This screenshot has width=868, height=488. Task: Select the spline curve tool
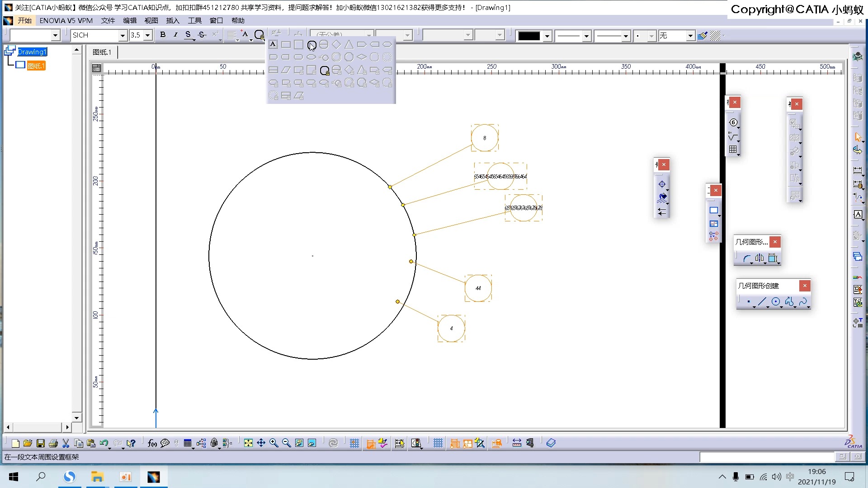point(803,301)
